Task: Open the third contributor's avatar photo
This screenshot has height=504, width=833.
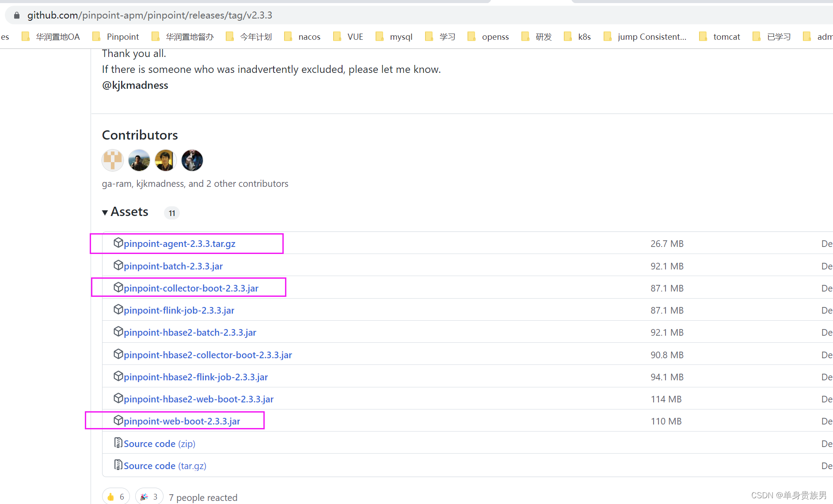Action: [x=166, y=160]
